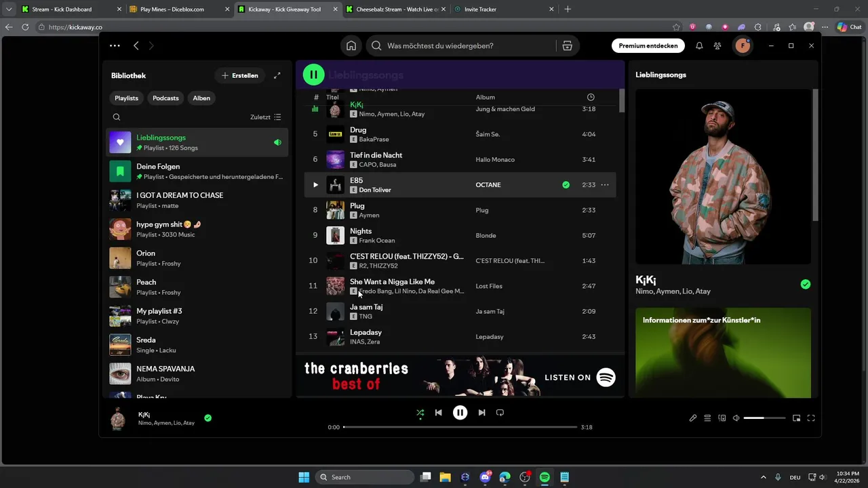The width and height of the screenshot is (868, 488).
Task: Open the Blonde album link
Action: click(x=486, y=236)
